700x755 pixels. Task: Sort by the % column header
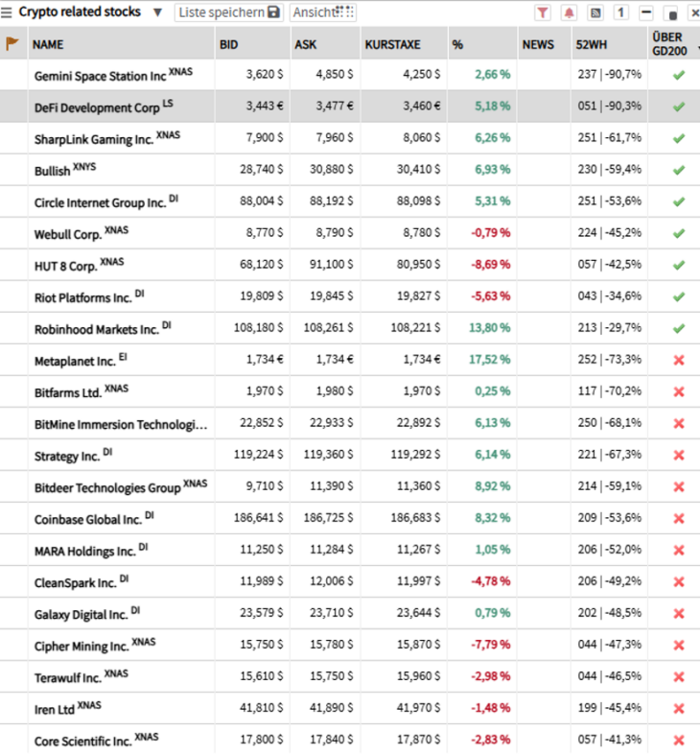(x=457, y=45)
